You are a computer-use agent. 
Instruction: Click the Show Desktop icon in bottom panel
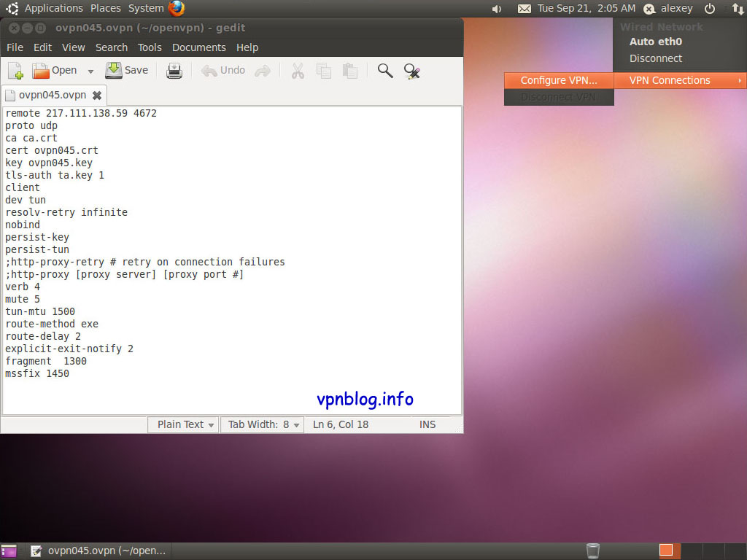pos(8,551)
